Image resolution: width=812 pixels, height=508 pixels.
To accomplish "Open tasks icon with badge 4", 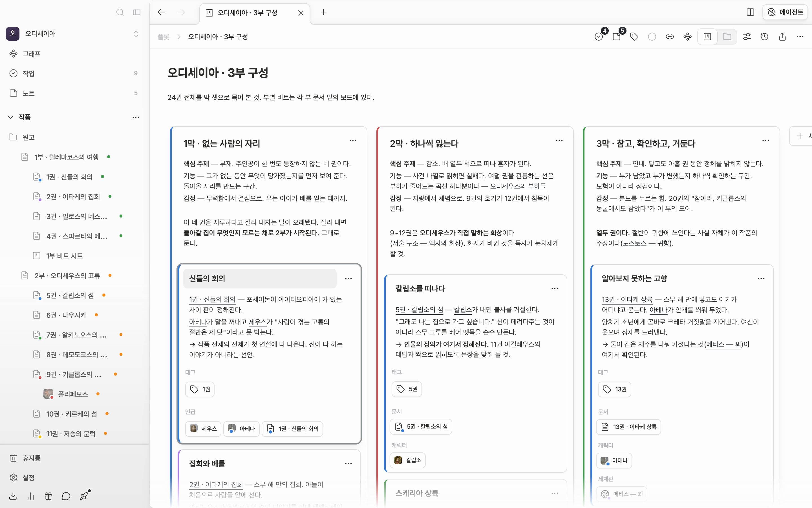I will [x=599, y=36].
